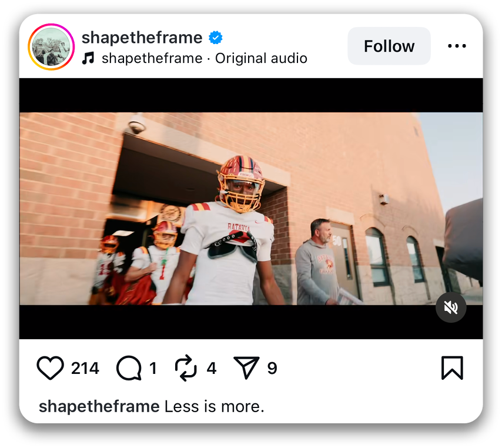Repost using the arrows loop icon

[186, 368]
